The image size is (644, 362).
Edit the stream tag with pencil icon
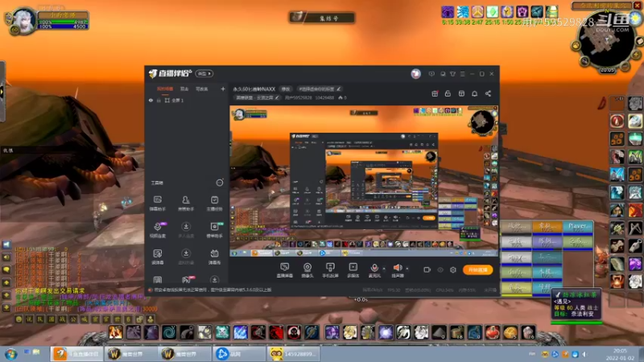339,89
